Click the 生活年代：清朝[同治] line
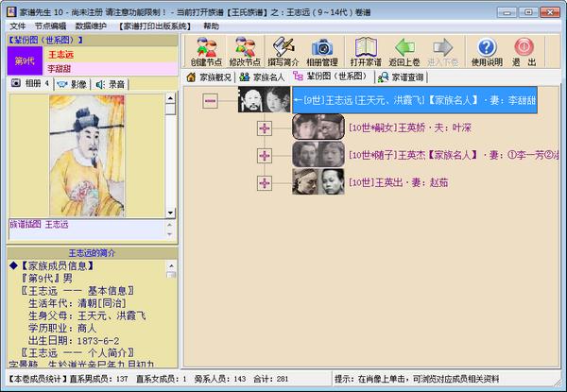Screen dimensions: 567x392 [x=77, y=303]
